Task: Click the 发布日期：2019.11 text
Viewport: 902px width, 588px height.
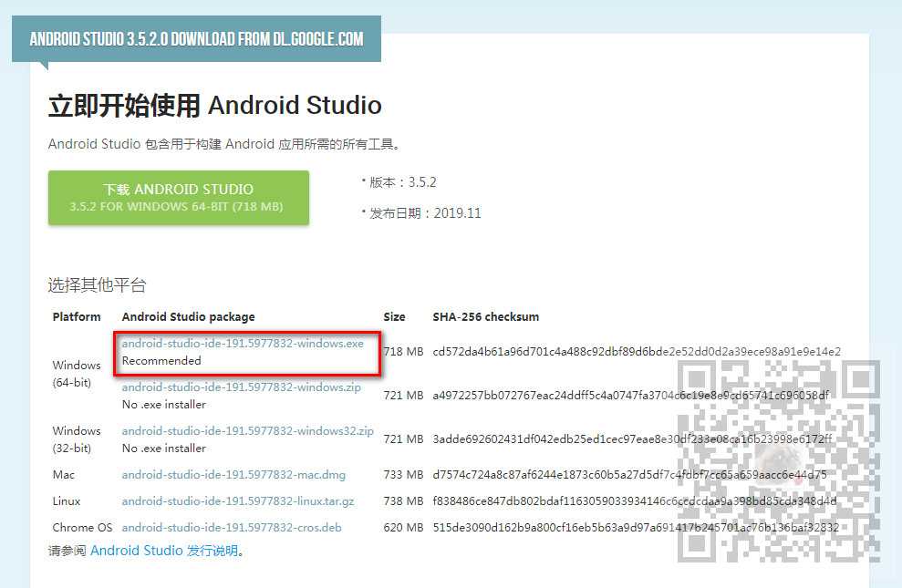Action: (425, 213)
